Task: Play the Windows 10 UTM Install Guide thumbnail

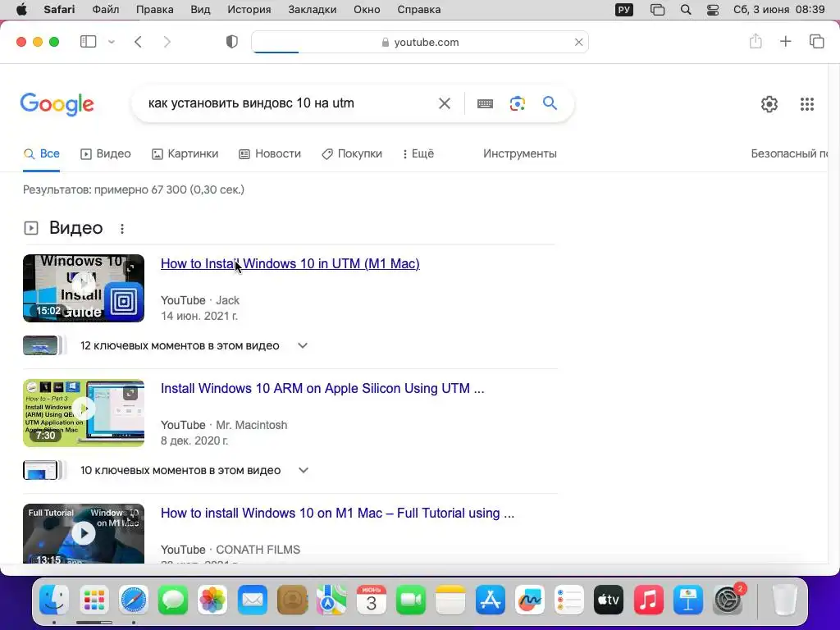Action: pos(84,288)
